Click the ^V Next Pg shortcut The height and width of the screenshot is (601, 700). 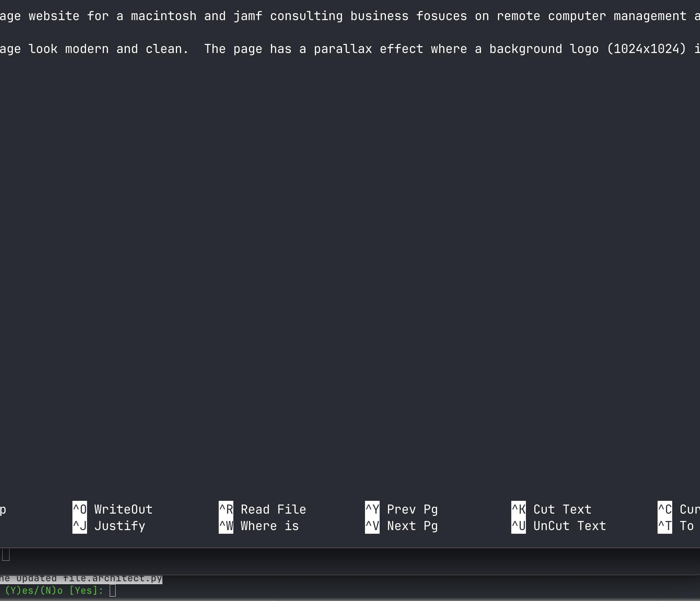(x=402, y=525)
